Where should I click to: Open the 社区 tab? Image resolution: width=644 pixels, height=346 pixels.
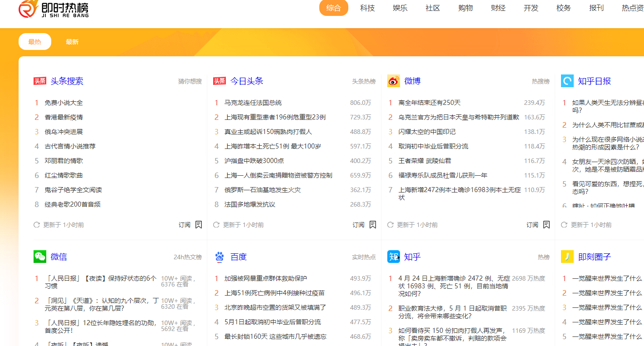[x=433, y=8]
